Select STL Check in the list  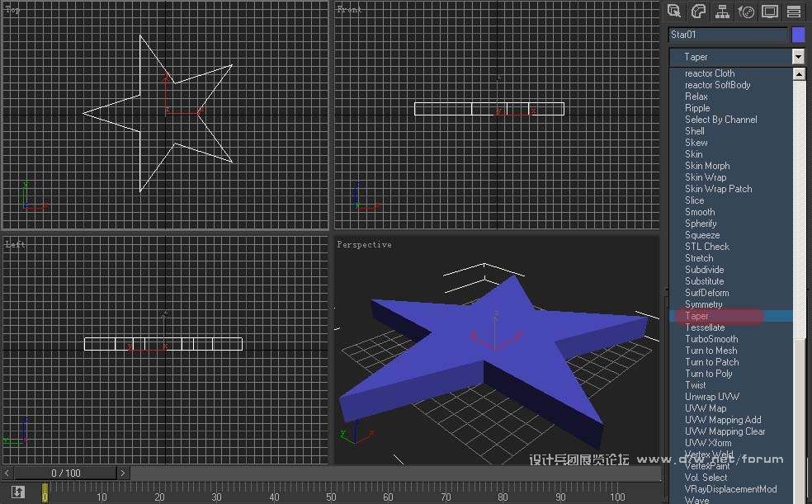(x=707, y=247)
